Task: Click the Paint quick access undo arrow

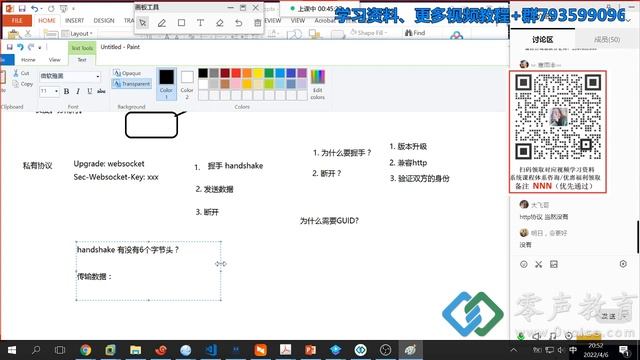Action: (20, 47)
